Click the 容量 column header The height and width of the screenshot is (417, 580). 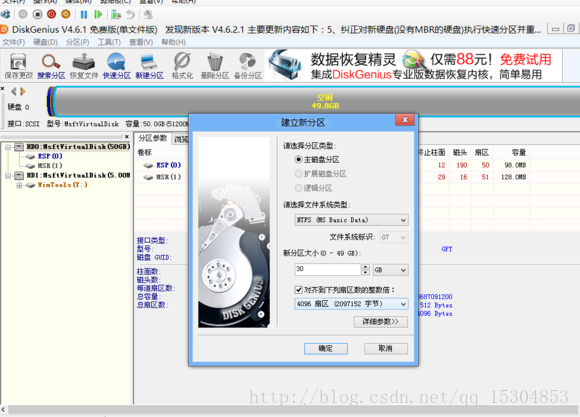[x=519, y=152]
